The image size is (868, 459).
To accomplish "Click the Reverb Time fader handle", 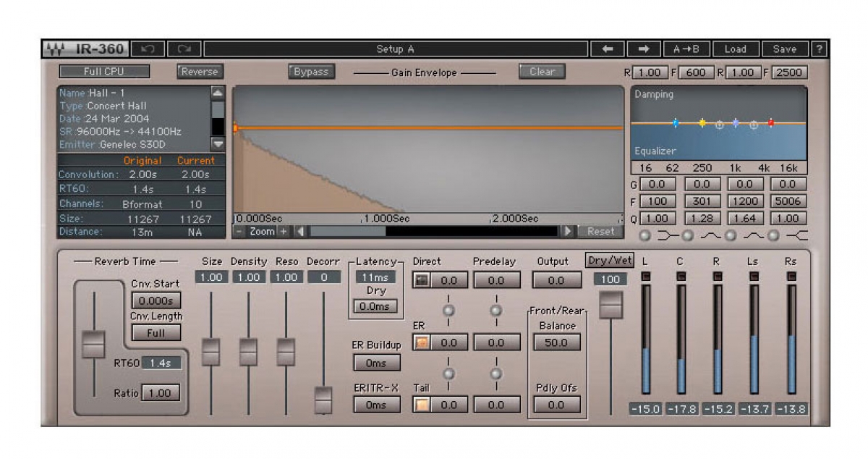I will coord(94,345).
